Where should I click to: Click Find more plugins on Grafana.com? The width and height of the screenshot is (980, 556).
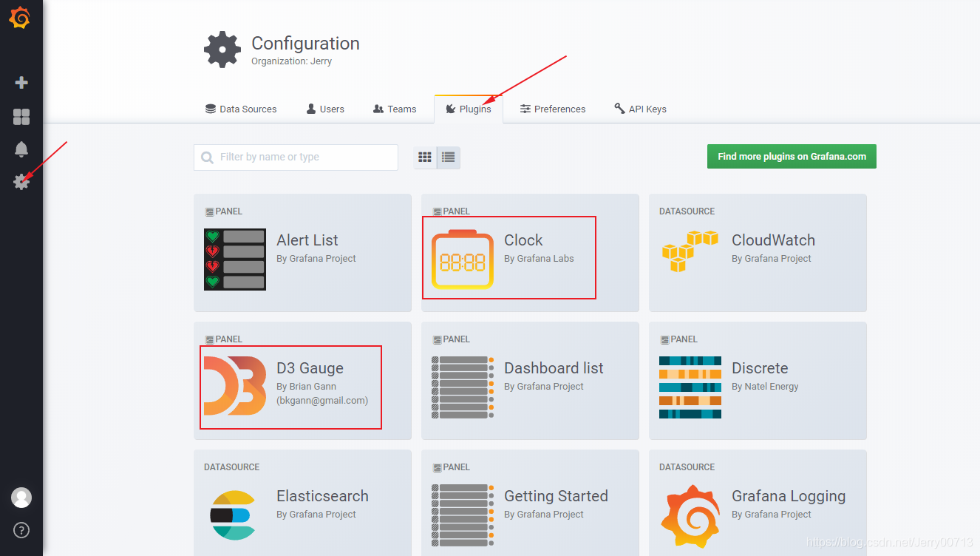792,156
